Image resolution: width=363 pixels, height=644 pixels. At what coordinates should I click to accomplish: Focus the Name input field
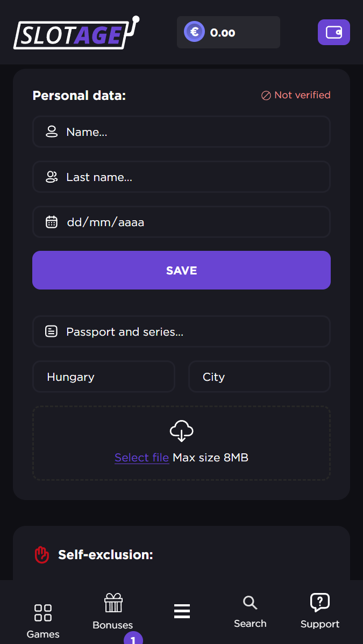click(188, 132)
